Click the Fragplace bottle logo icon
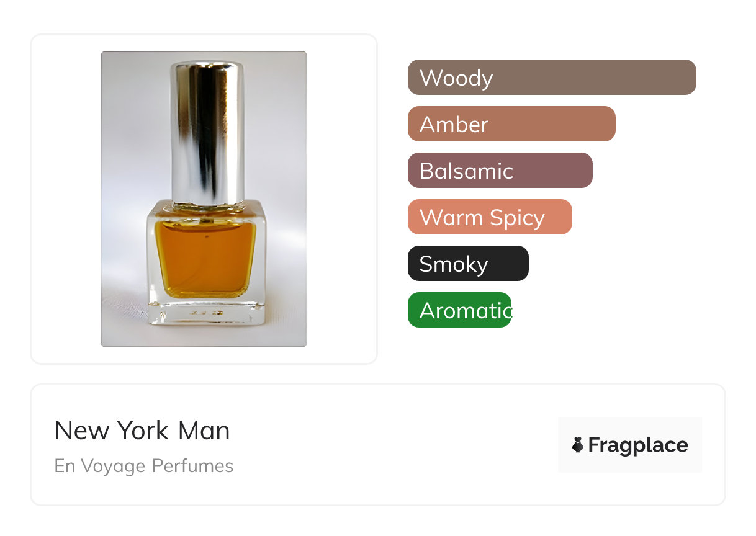This screenshot has height=536, width=756. point(578,445)
